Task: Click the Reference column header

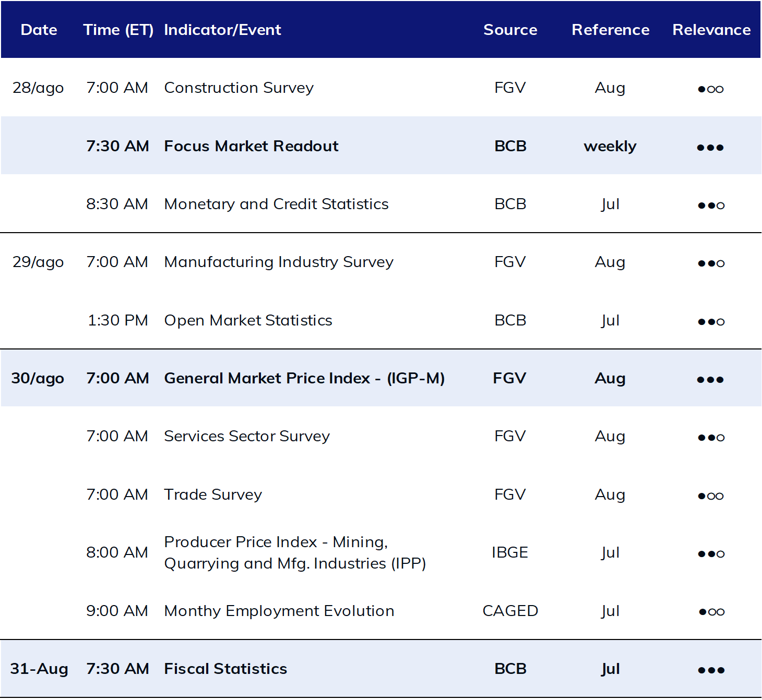Action: pos(610,30)
